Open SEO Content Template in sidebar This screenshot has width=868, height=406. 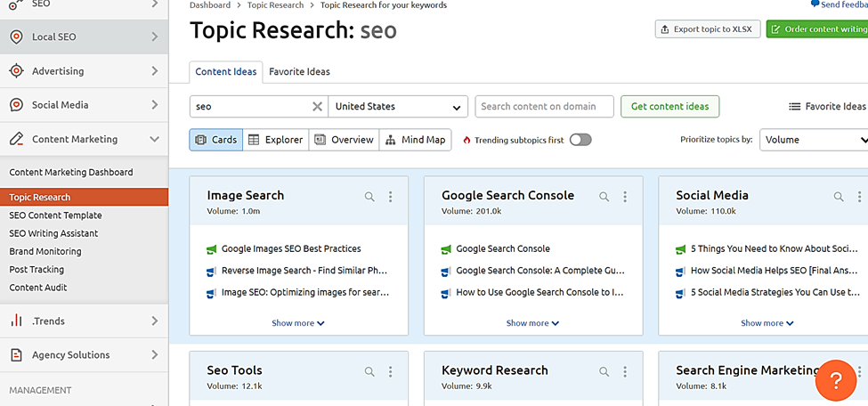coord(55,215)
